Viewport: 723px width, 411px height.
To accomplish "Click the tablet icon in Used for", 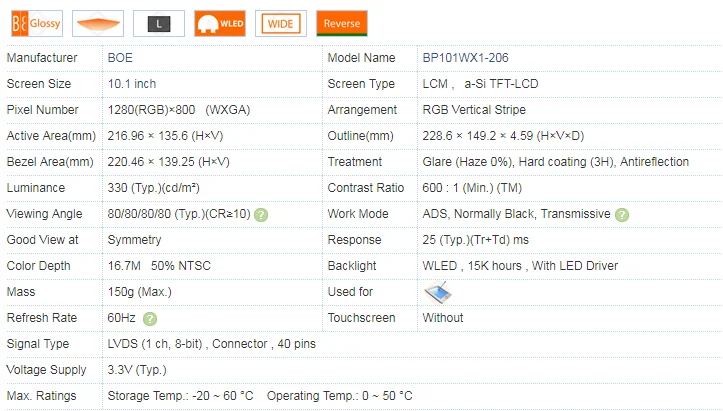I will click(x=438, y=292).
